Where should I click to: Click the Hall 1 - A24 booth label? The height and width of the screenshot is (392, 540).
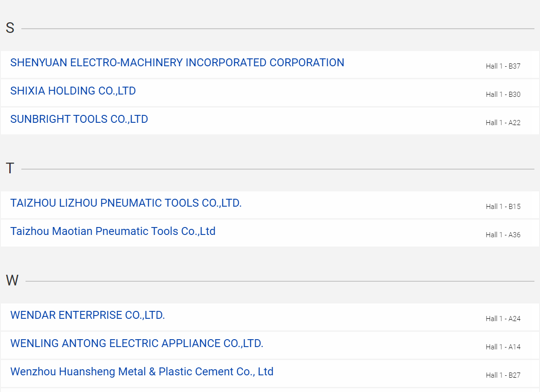point(503,318)
